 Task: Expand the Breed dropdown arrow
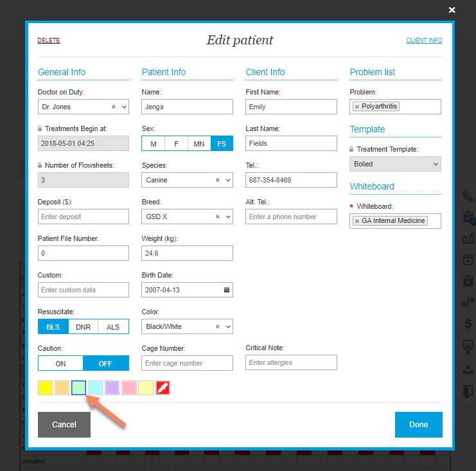[227, 217]
